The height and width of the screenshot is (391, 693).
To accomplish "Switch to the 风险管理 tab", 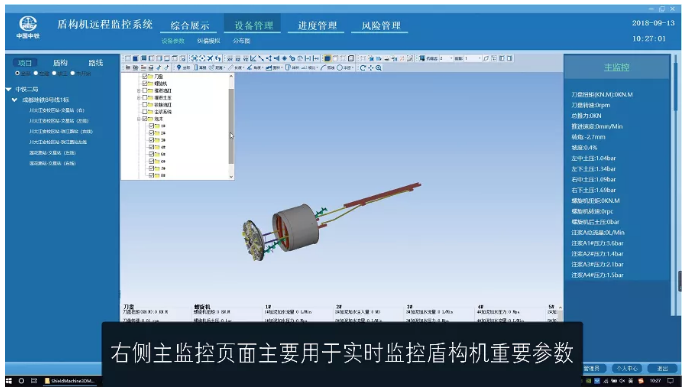I will 381,26.
